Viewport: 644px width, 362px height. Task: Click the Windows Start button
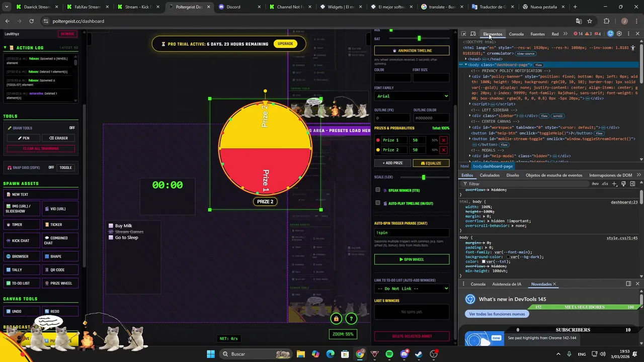click(x=210, y=354)
